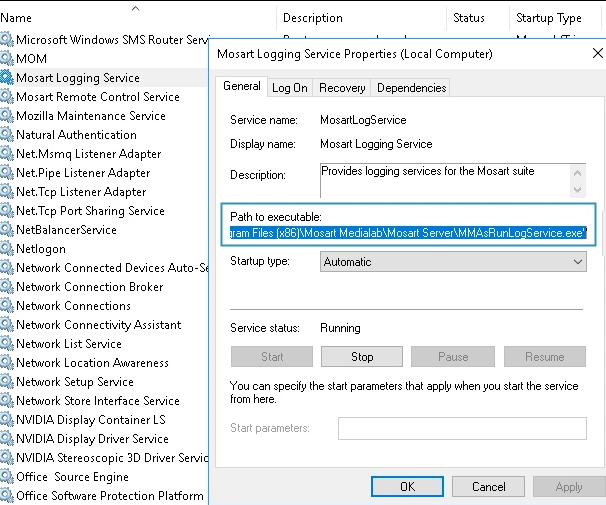Open the Startup type dropdown
This screenshot has height=505, width=606.
pos(453,262)
